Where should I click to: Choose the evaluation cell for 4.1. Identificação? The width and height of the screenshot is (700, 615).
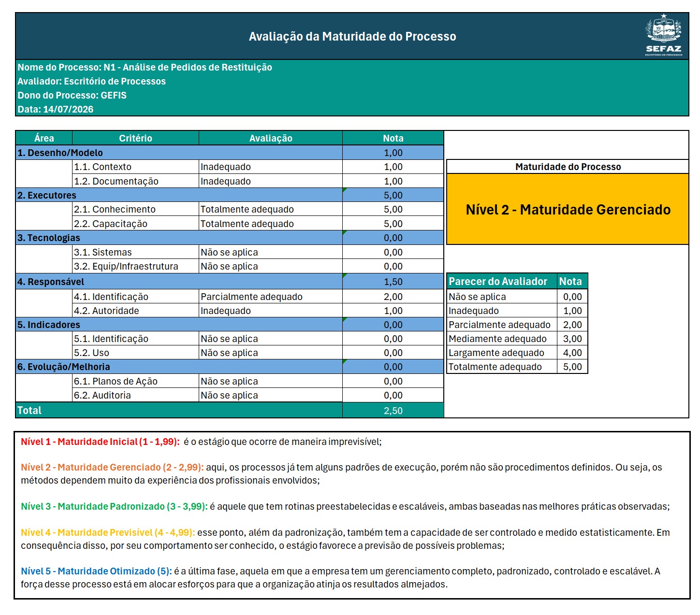270,297
